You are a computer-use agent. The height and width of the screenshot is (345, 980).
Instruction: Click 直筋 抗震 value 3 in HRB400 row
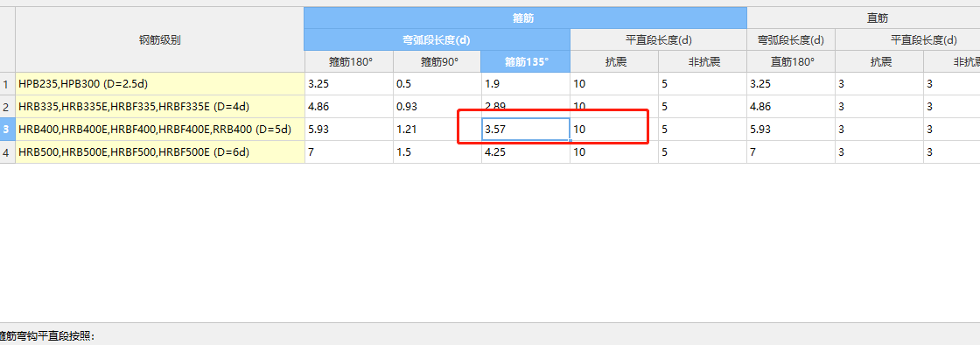[x=879, y=130]
